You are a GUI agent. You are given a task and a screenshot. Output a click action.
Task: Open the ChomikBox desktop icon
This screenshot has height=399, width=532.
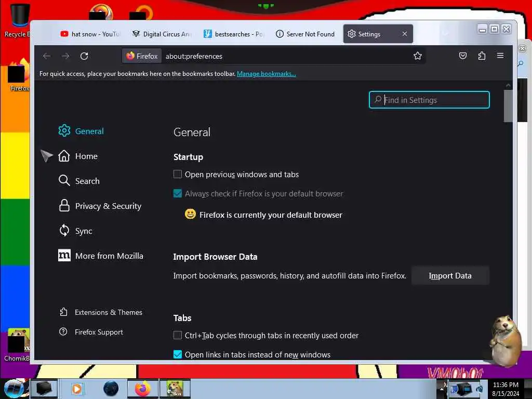[17, 344]
